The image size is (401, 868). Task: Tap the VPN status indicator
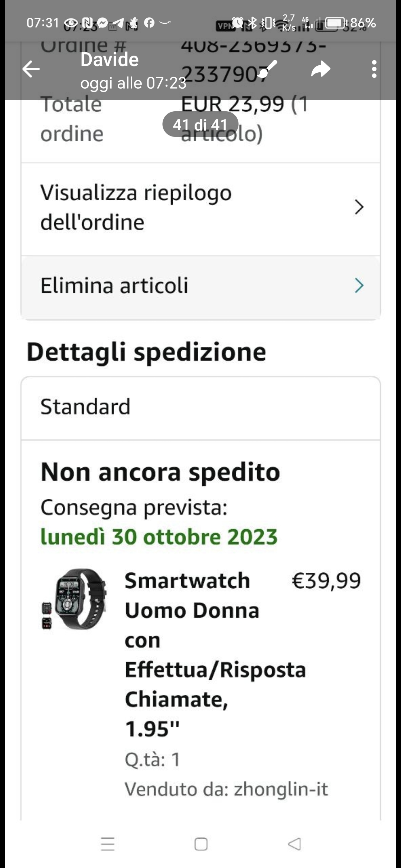[x=224, y=26]
